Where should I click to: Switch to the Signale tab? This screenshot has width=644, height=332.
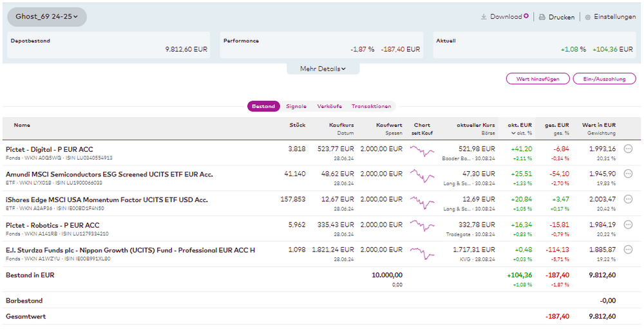click(x=296, y=106)
